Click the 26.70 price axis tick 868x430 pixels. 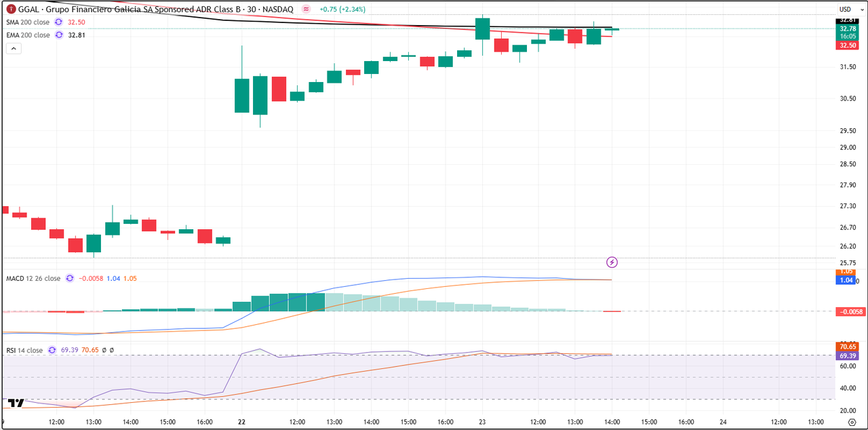[848, 227]
